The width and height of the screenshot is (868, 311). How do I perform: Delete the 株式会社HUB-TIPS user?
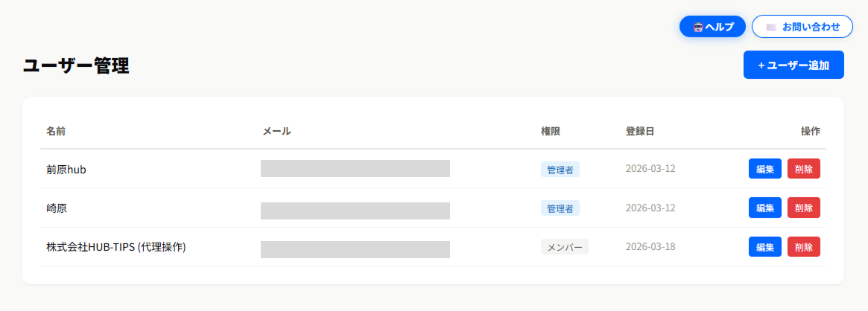click(x=804, y=247)
